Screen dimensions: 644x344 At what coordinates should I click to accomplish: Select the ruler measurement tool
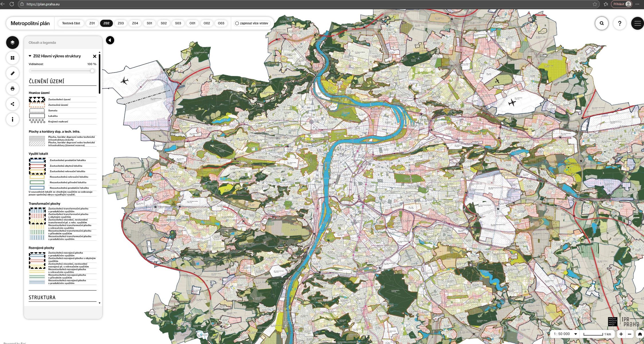point(12,73)
